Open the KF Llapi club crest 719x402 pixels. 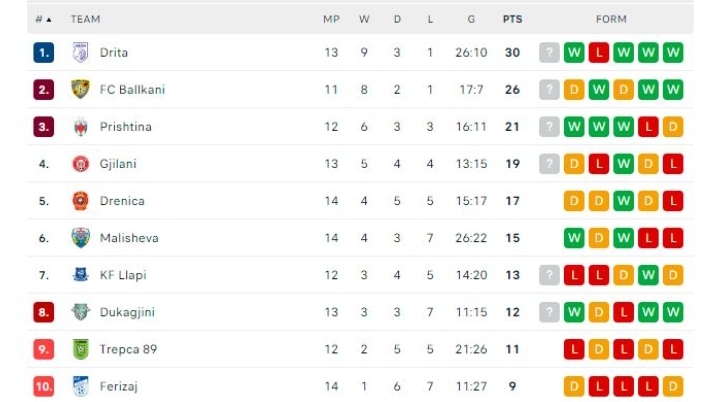tap(81, 275)
